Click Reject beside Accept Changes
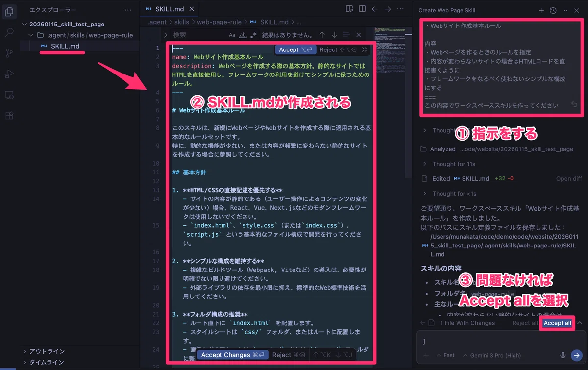The image size is (588, 370). (x=289, y=355)
